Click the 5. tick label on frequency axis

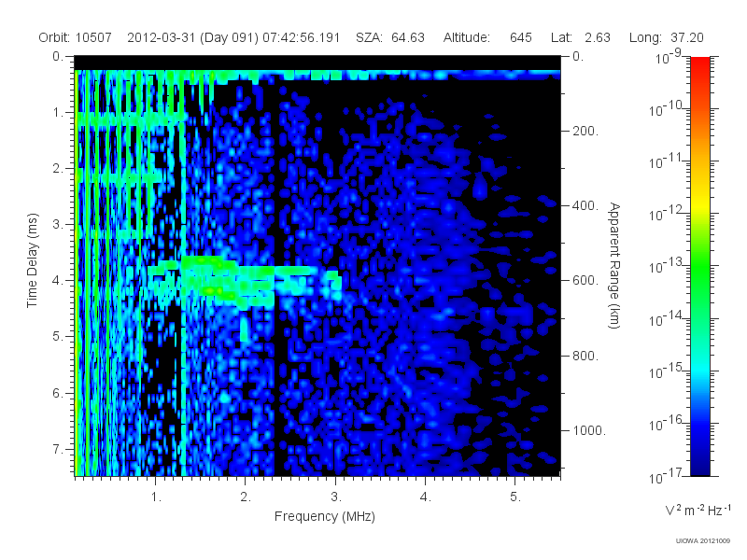pos(515,497)
